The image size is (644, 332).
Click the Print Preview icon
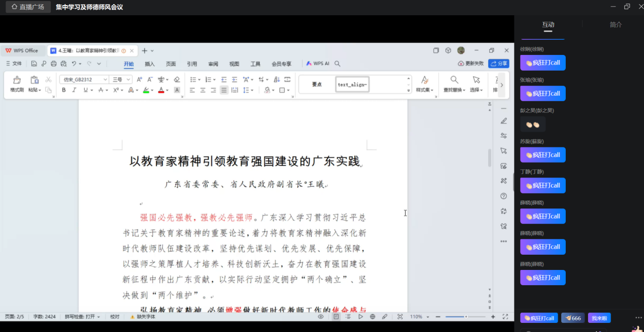pos(63,64)
